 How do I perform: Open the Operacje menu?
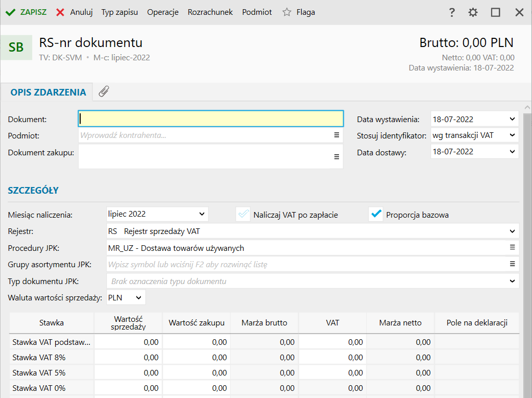coord(162,12)
